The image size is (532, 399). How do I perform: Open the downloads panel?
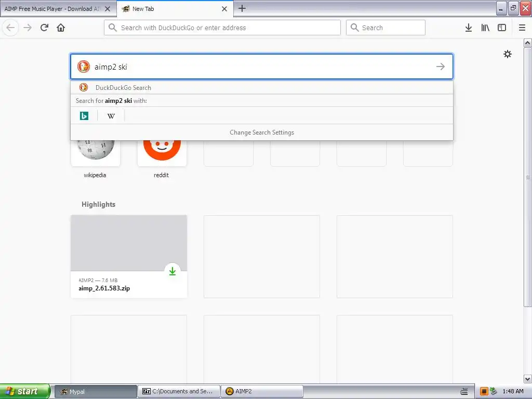click(x=469, y=28)
